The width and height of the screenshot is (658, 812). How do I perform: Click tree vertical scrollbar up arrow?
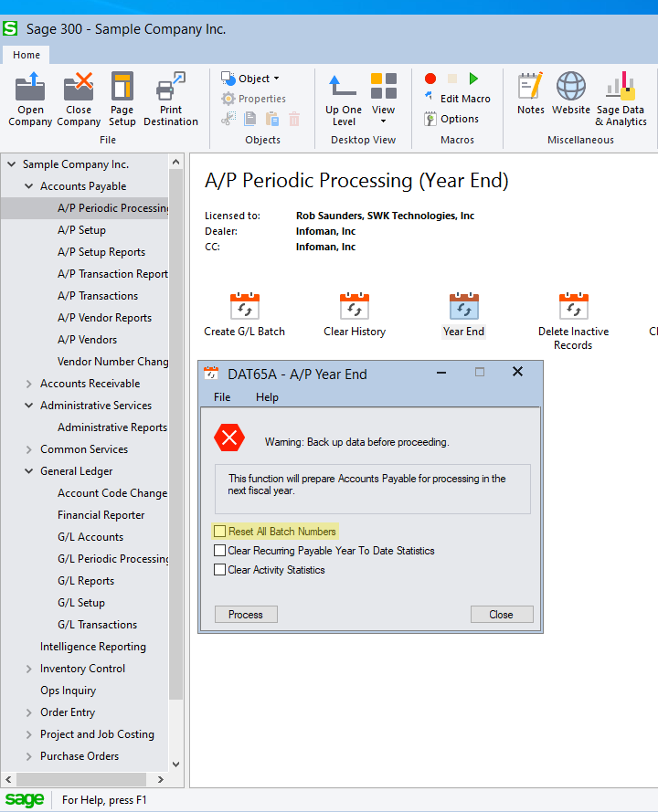point(176,162)
